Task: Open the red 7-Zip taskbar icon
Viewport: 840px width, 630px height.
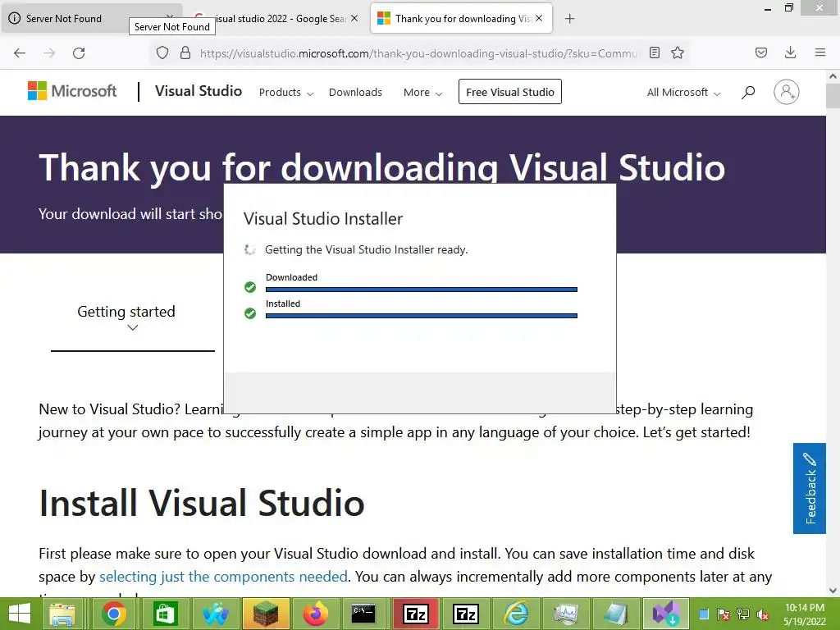Action: coord(416,614)
